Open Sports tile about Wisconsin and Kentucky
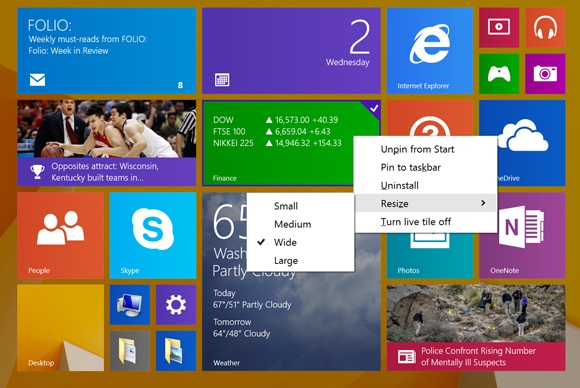580x388 pixels. point(107,143)
